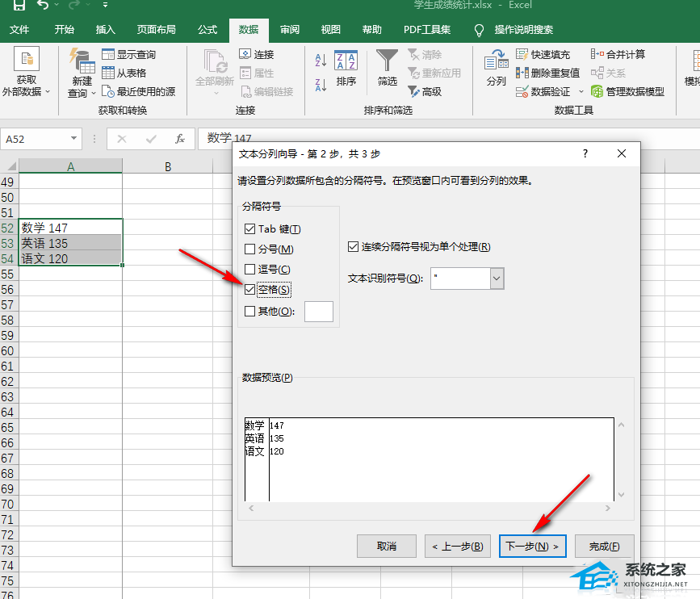Viewport: 700px width, 599px height.
Task: Click the Filter (筛选) funnel icon
Action: [x=388, y=63]
